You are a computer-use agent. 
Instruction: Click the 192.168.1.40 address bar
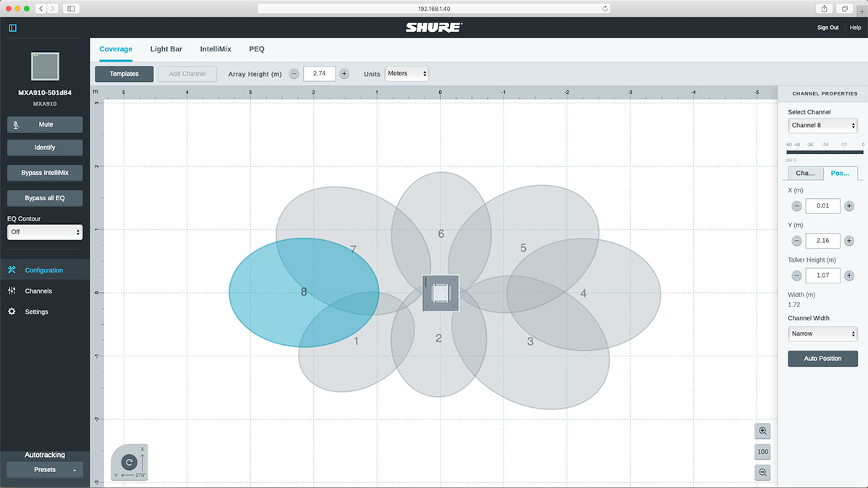(434, 8)
